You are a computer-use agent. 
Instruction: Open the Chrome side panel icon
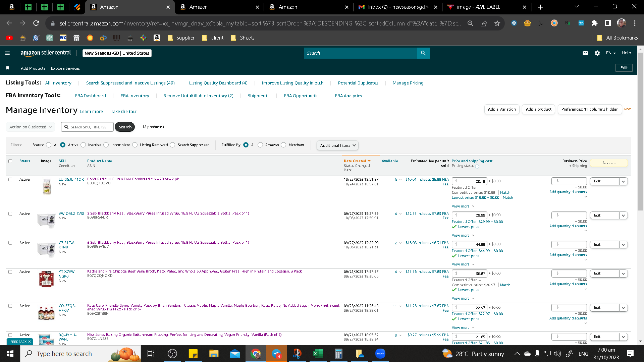[x=608, y=23]
